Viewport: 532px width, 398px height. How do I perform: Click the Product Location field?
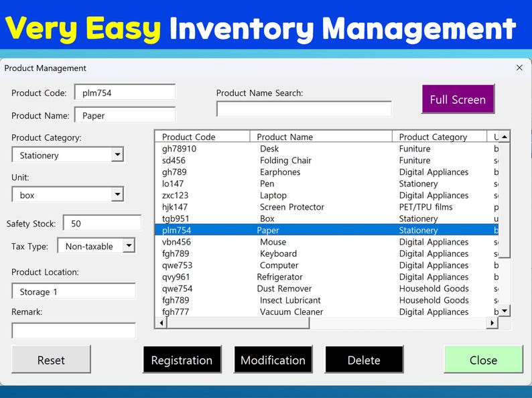tap(74, 291)
